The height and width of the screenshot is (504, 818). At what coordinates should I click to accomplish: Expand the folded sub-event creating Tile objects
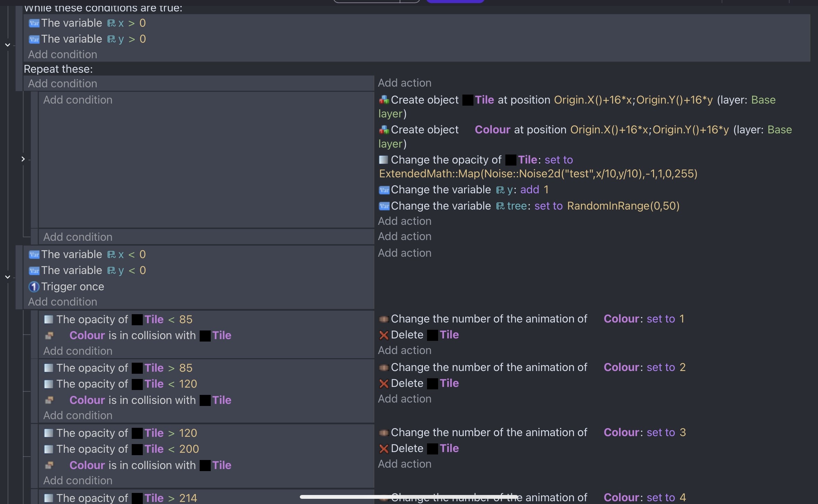click(23, 159)
